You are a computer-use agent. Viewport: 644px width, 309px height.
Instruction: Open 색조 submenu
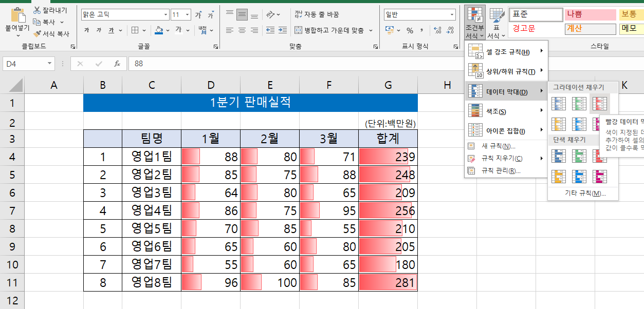[x=506, y=111]
